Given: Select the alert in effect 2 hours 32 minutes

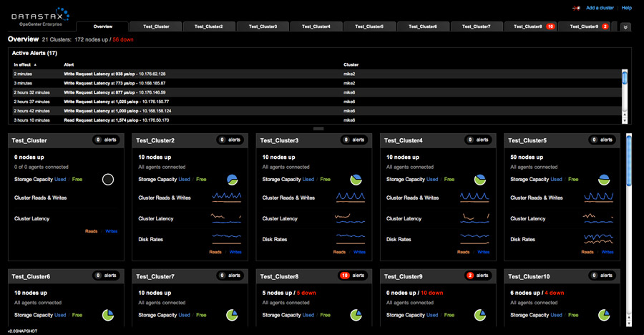Looking at the screenshot, I should click(317, 92).
